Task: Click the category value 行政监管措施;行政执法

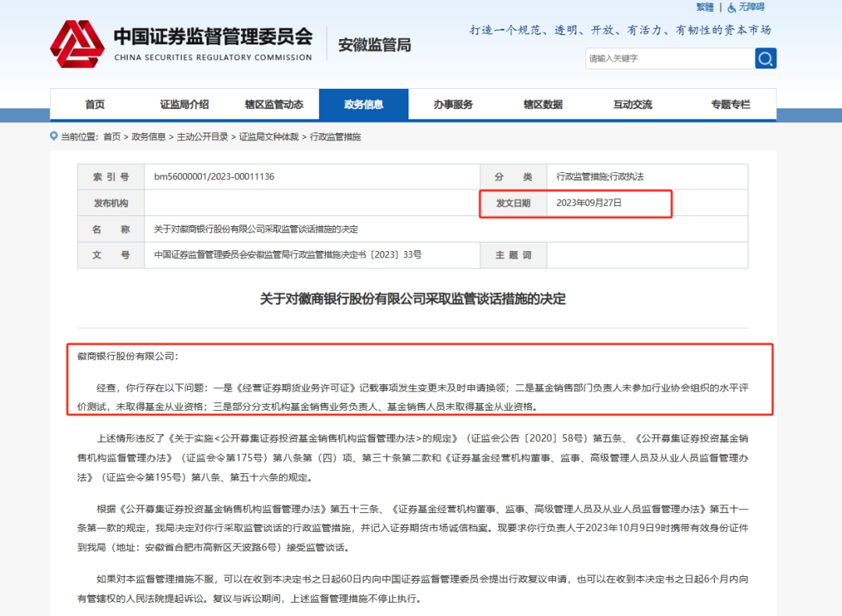Action: [600, 177]
